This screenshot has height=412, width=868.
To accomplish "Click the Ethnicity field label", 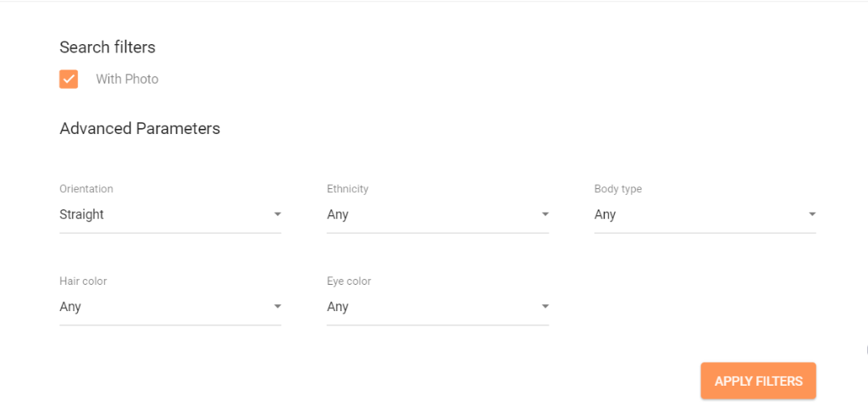I will [x=348, y=189].
